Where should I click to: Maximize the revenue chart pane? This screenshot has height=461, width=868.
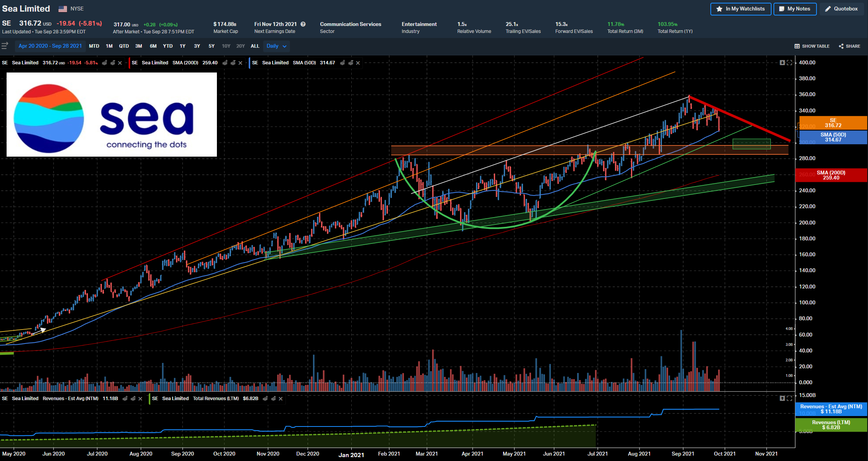pos(789,398)
